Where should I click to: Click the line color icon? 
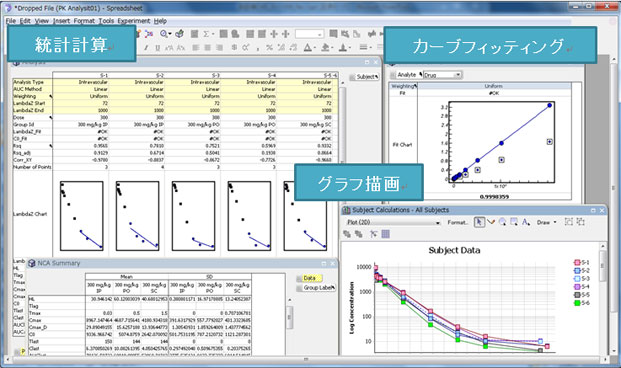coord(343,48)
